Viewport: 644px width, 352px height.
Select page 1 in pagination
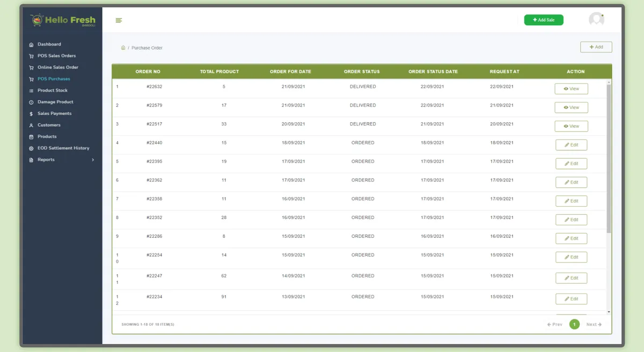click(574, 325)
